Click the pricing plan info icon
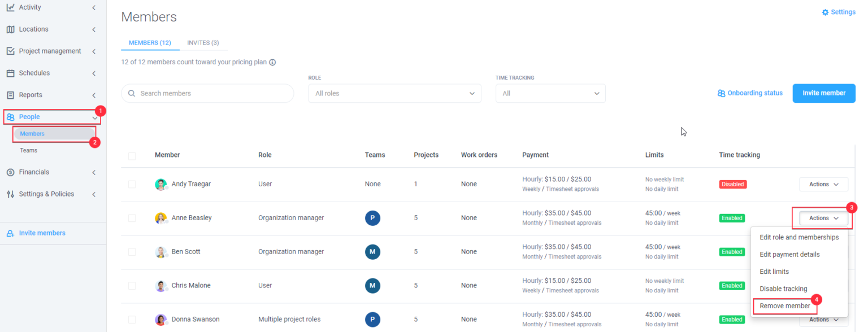Image resolution: width=868 pixels, height=332 pixels. pyautogui.click(x=272, y=62)
